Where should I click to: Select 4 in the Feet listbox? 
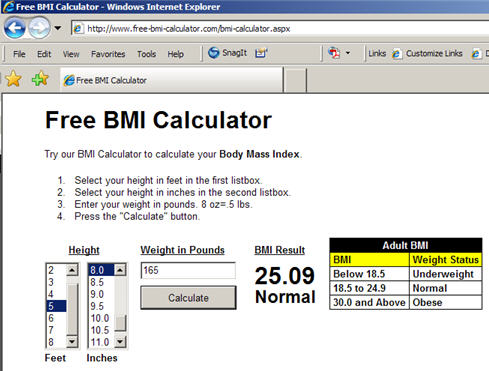click(x=56, y=294)
